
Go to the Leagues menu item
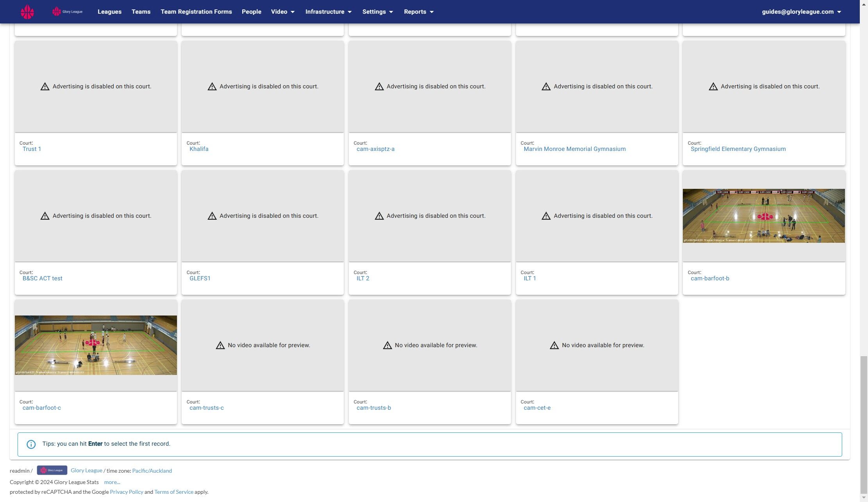coord(109,12)
